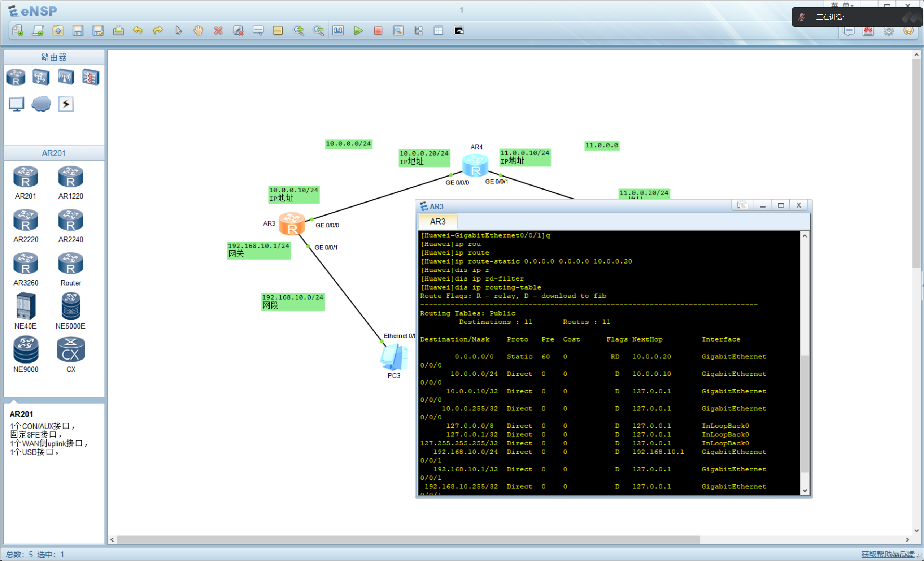924x561 pixels.
Task: Open the forum chat icon at top right
Action: (x=849, y=31)
